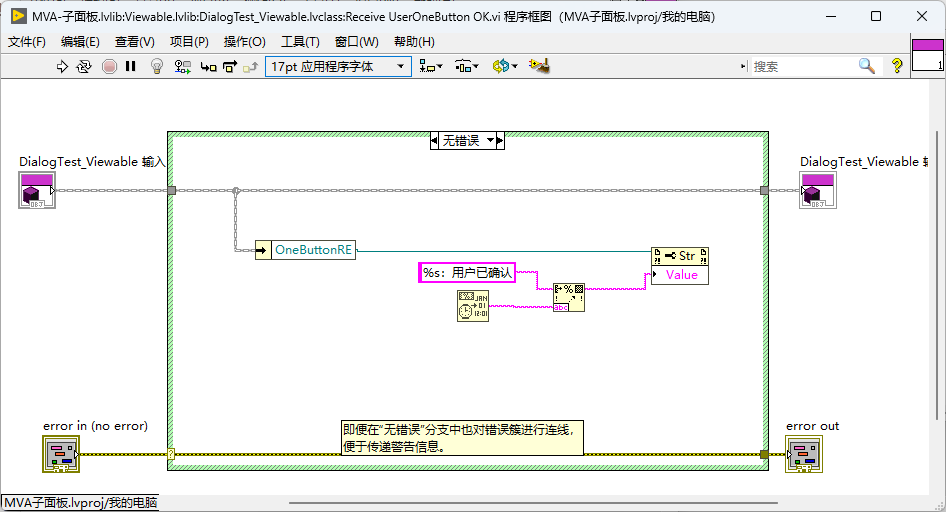The image size is (946, 512).
Task: Toggle Retain Wire Values button
Action: point(183,66)
